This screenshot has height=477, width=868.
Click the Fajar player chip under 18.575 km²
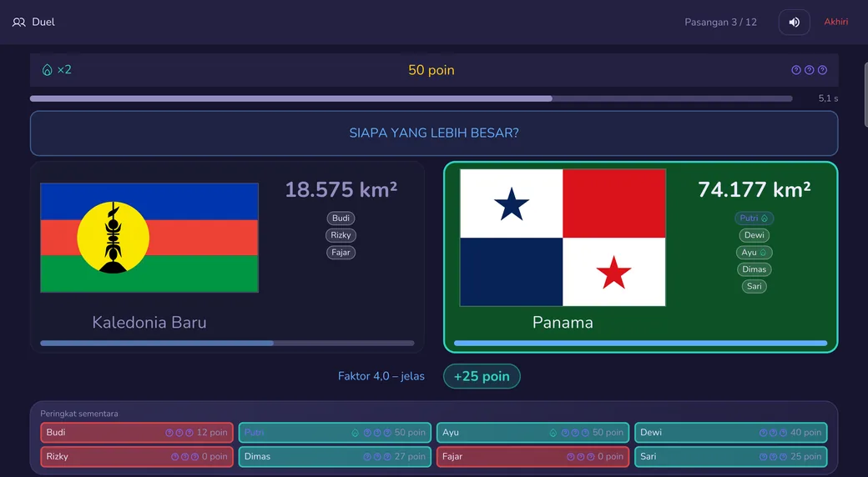(341, 253)
